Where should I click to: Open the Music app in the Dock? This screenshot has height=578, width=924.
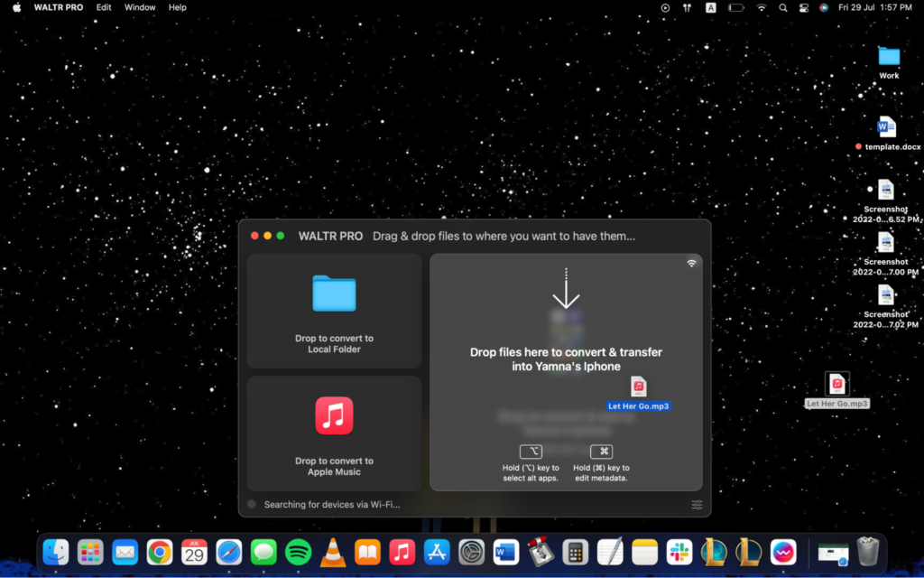402,553
